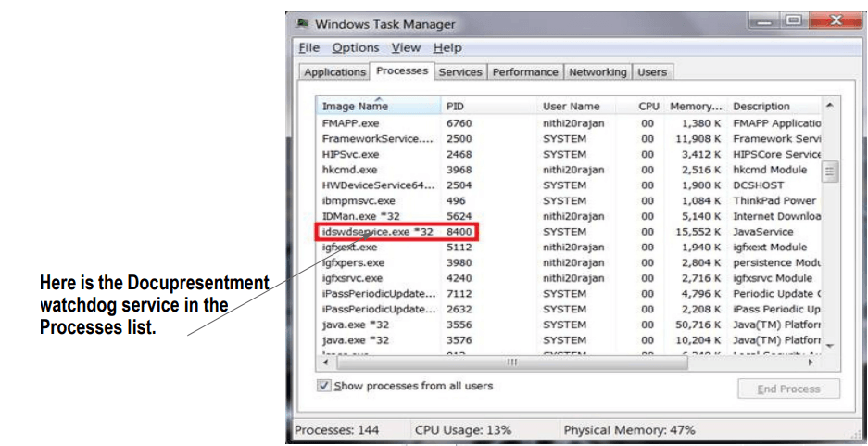This screenshot has height=446, width=868.
Task: Click Physical Memory: 47% status entry
Action: pyautogui.click(x=629, y=430)
